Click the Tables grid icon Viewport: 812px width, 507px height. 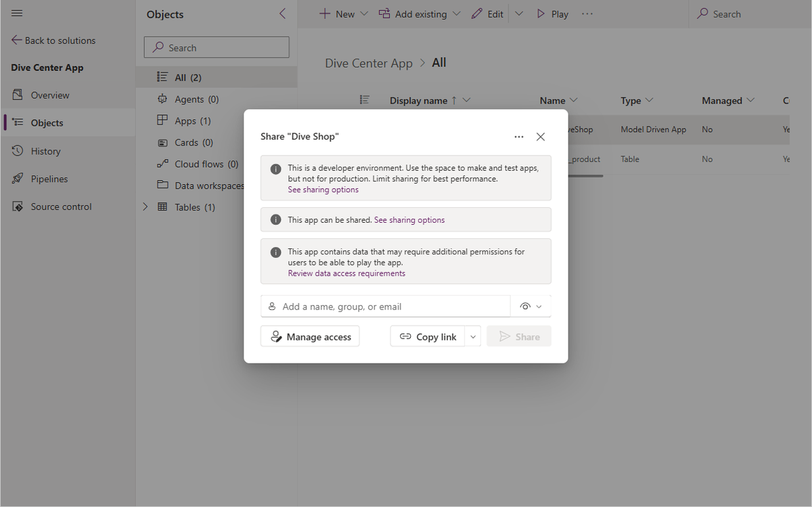(162, 207)
